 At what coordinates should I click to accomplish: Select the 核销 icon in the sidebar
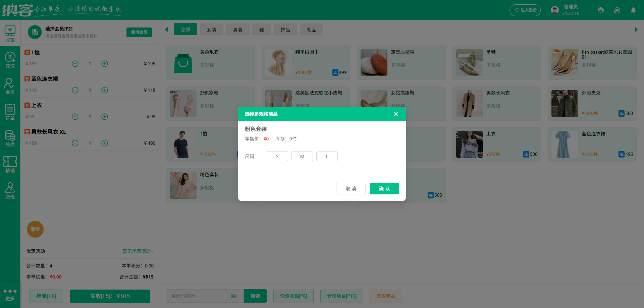point(10,164)
